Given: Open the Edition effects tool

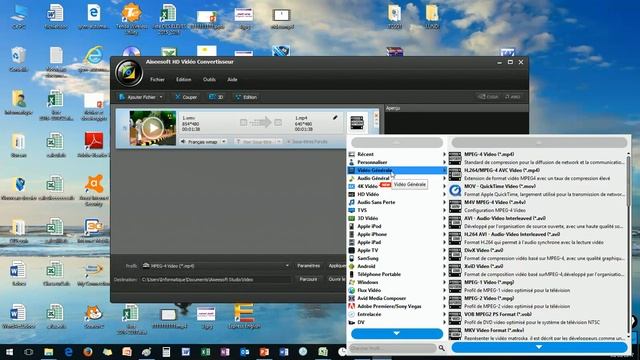Looking at the screenshot, I should (x=246, y=97).
